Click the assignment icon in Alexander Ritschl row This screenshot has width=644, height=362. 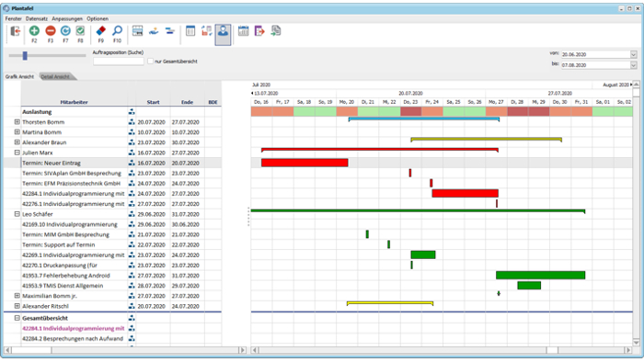pyautogui.click(x=132, y=306)
